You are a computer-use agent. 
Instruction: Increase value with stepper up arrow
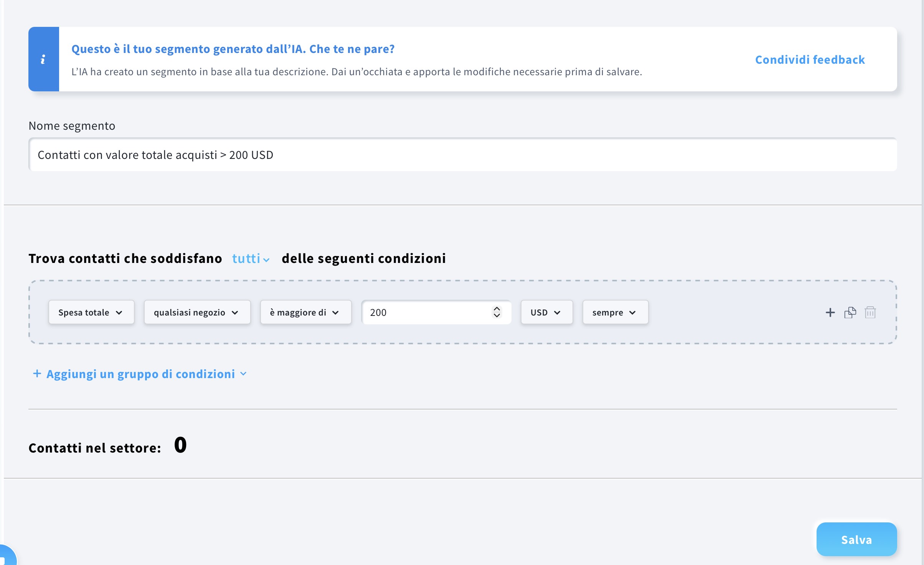[x=497, y=309]
